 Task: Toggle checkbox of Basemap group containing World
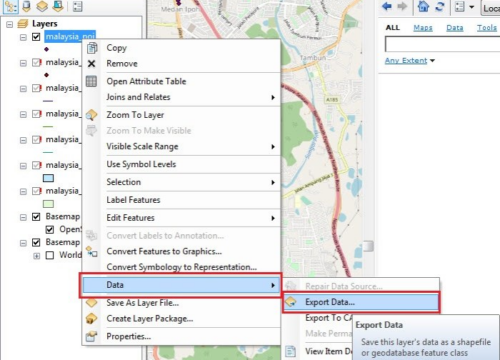pos(36,242)
